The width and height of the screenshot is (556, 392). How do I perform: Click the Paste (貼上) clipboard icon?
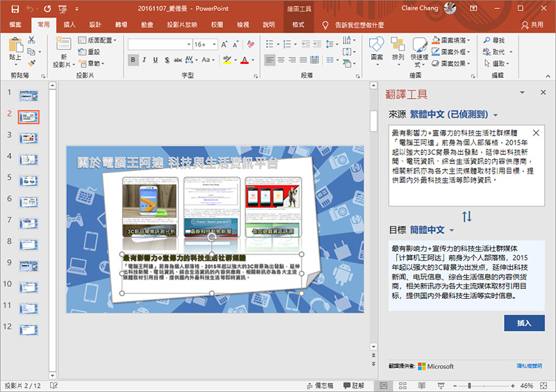pyautogui.click(x=15, y=45)
